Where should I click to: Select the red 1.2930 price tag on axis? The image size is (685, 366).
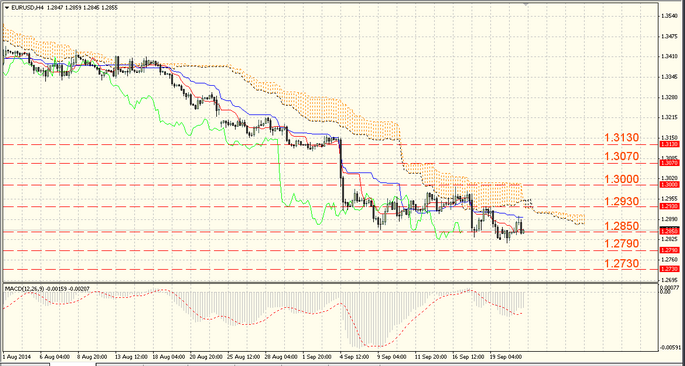coord(668,206)
